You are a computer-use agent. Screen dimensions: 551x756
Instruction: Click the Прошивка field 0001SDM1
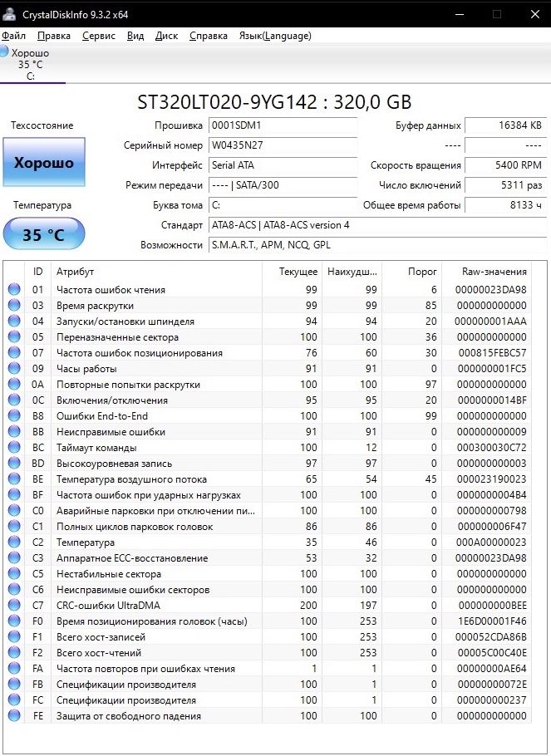(283, 125)
